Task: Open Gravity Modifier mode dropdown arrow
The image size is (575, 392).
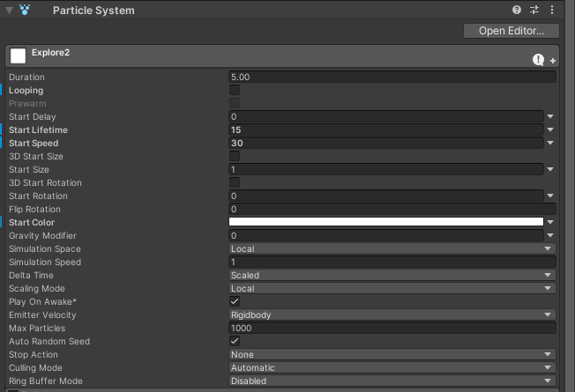Action: [550, 235]
